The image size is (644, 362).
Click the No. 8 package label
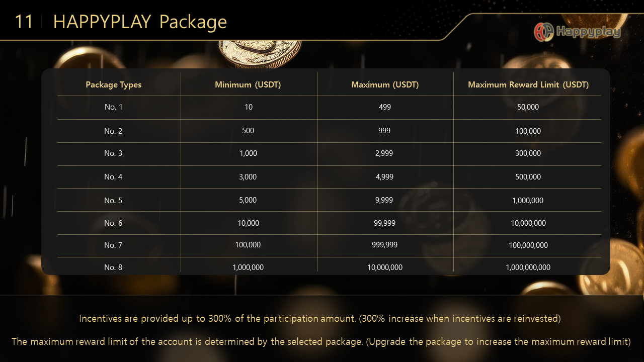(x=113, y=267)
